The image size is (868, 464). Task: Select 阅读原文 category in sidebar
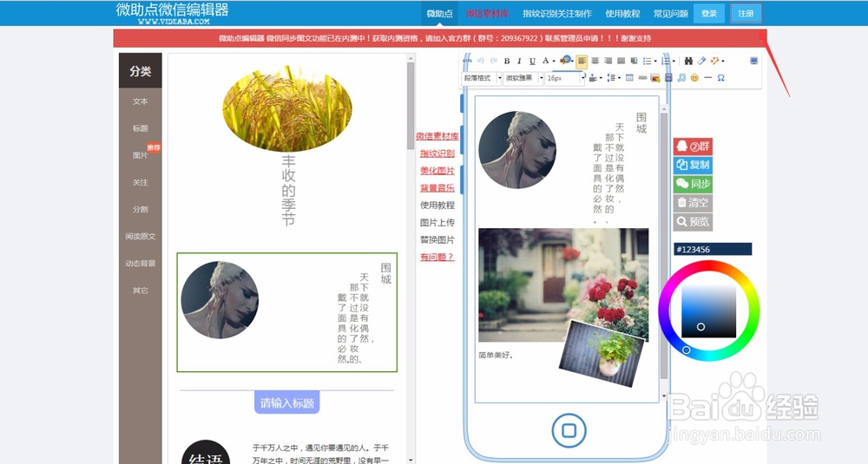[x=140, y=236]
